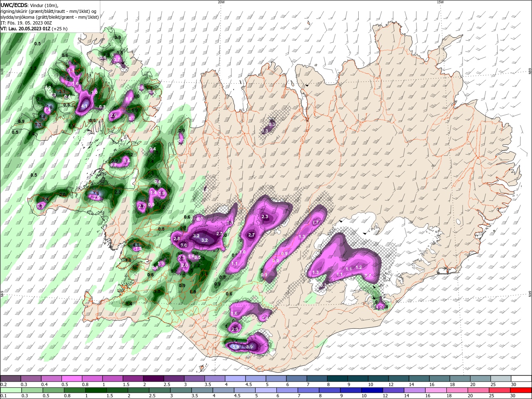Select the crimson 25–30 rain legend swatch

[500, 390]
